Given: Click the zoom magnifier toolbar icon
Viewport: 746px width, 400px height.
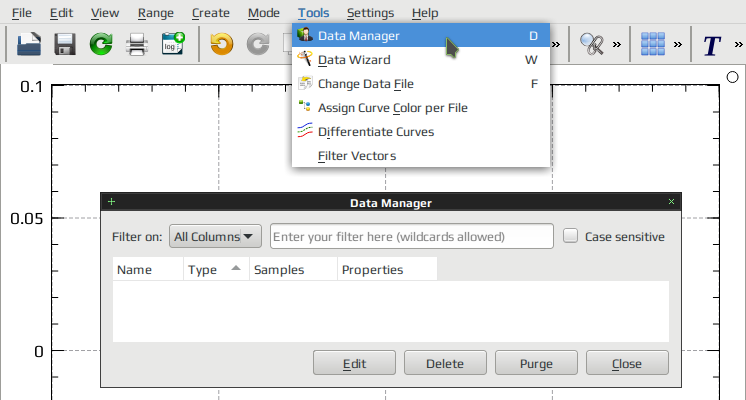Looking at the screenshot, I should 592,45.
